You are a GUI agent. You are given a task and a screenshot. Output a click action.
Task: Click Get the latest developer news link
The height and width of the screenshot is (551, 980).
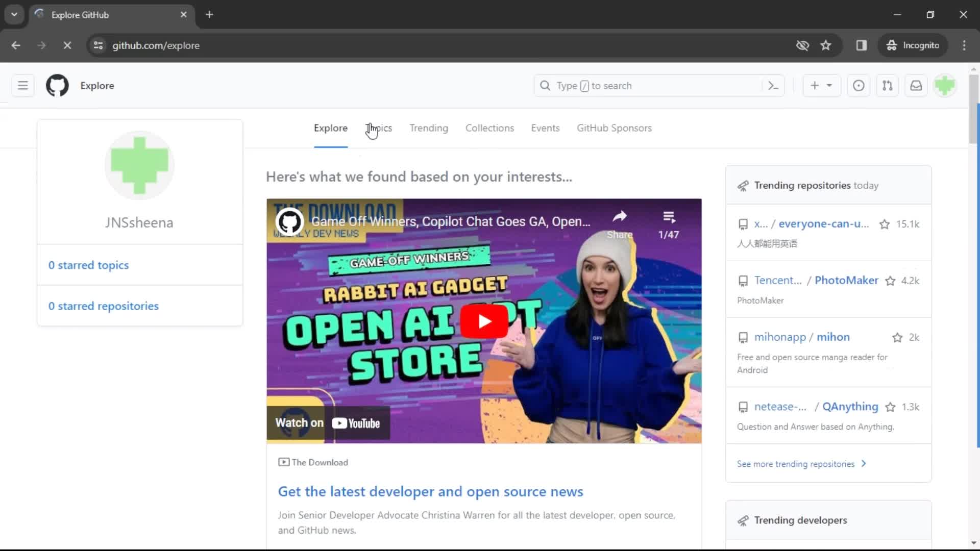point(431,491)
